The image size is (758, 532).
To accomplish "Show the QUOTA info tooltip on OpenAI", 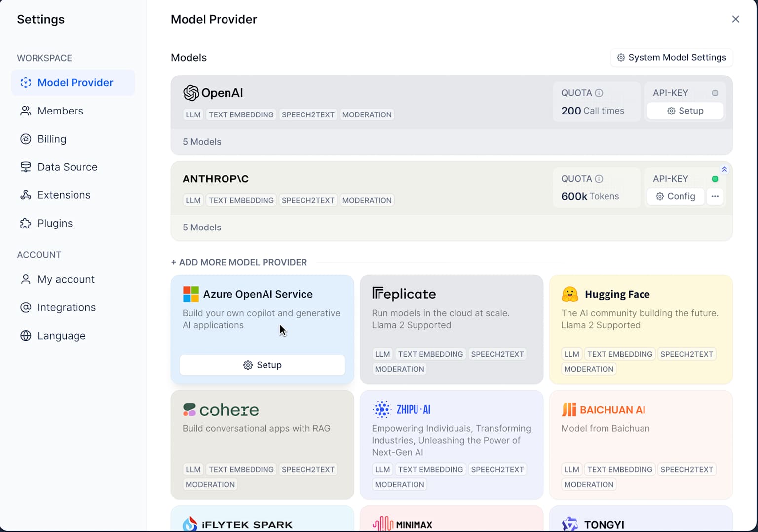I will pos(599,92).
